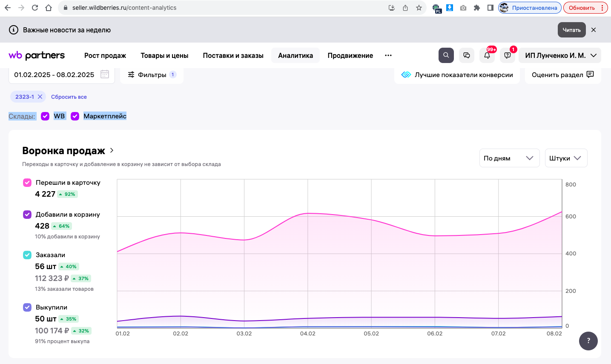
Task: Click calendar icon in date range field
Action: pos(105,75)
